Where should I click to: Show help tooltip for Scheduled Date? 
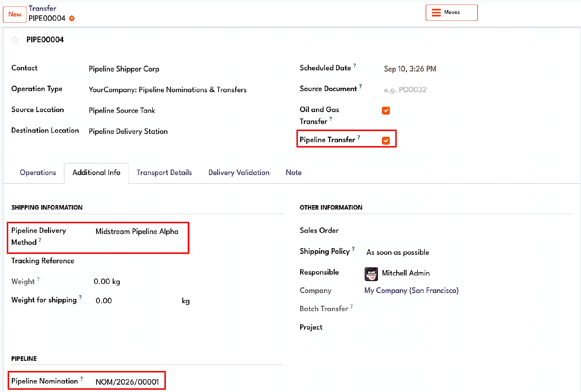354,66
